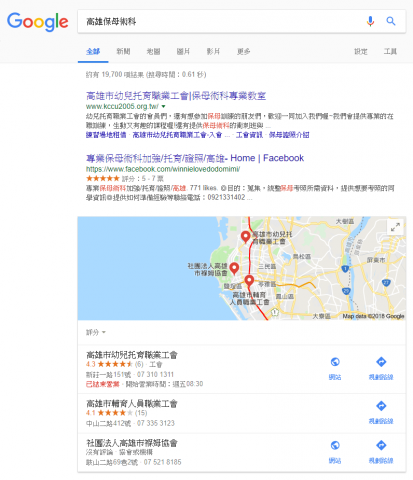Open the 更多 menu
This screenshot has width=413, height=480.
coord(243,51)
